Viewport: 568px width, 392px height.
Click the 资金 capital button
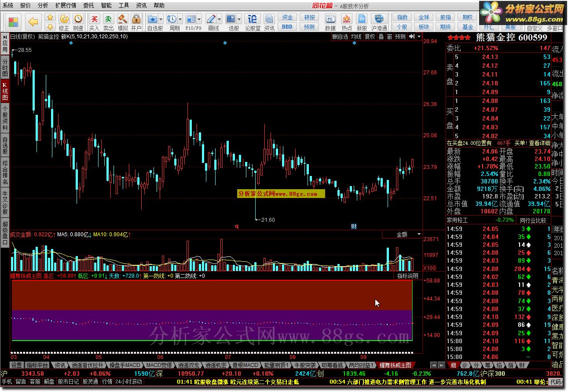click(x=287, y=17)
